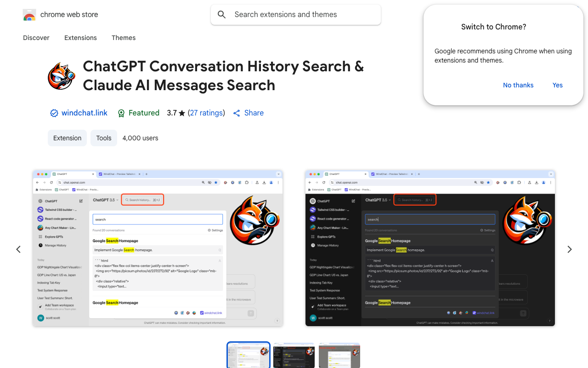
Task: Decline with No thanks button
Action: [x=518, y=85]
